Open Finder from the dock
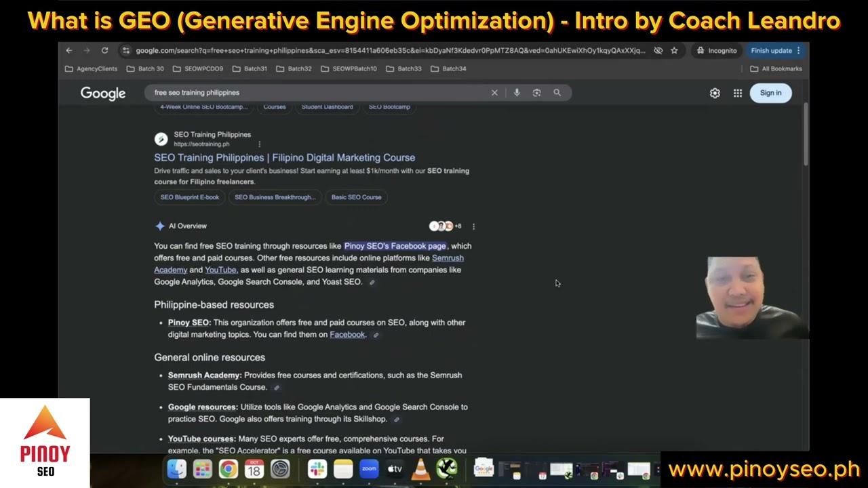Viewport: 868px width, 488px height. (177, 469)
